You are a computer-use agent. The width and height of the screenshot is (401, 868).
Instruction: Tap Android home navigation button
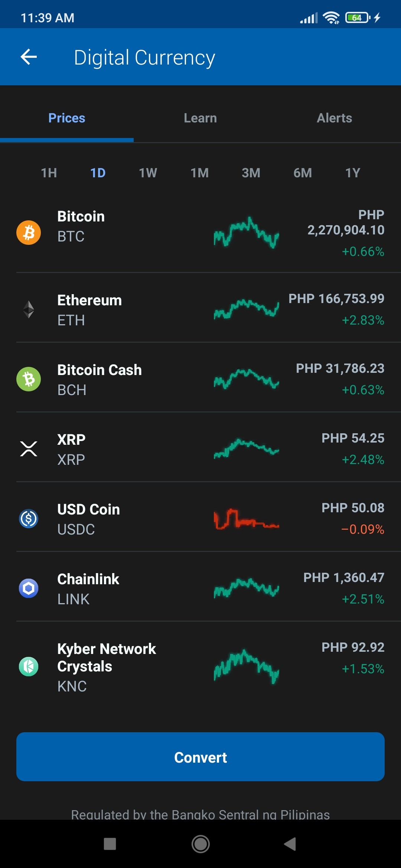[x=200, y=844]
